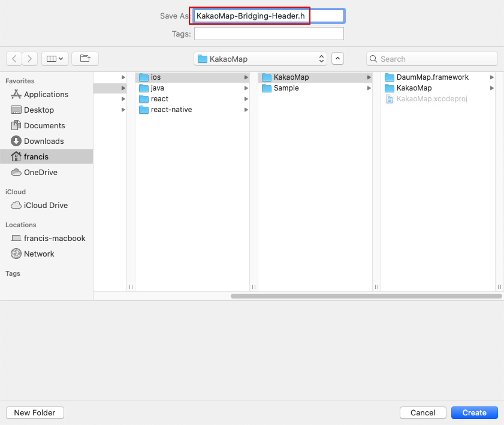Viewport: 504px width, 425px height.
Task: Select the Sample folder
Action: 315,88
